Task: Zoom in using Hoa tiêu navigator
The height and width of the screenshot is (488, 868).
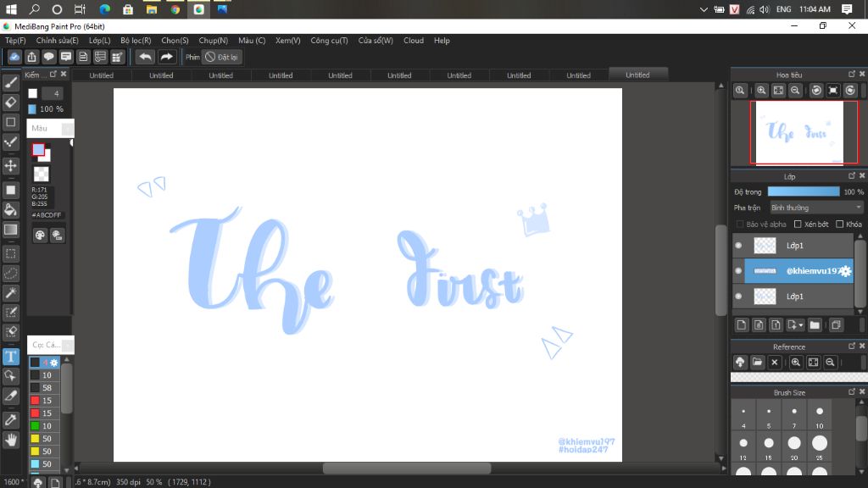Action: [761, 90]
